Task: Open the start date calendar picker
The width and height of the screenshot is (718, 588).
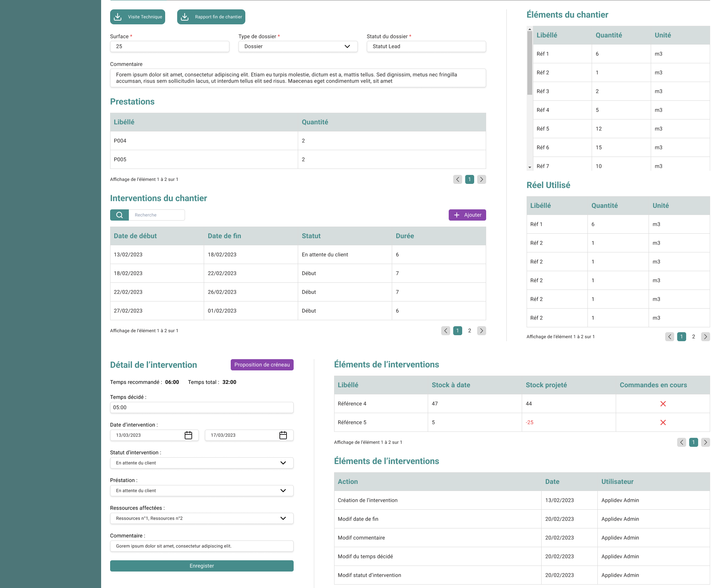Action: (x=188, y=435)
